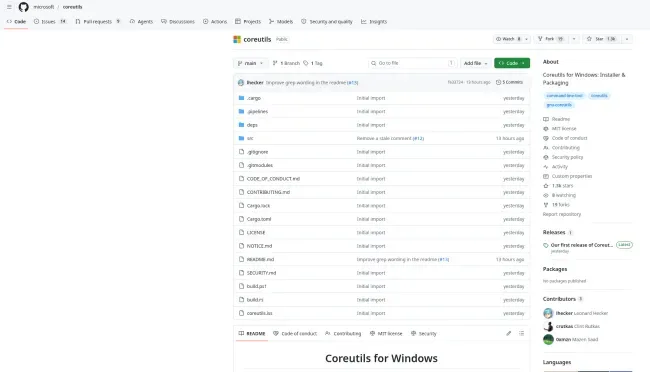Open the Security and quality tab
650x372 pixels.
pos(327,22)
